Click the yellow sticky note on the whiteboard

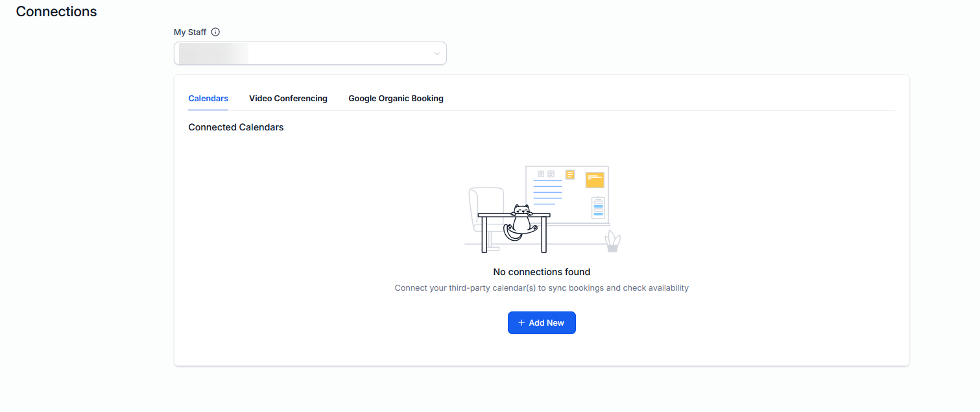click(x=595, y=180)
